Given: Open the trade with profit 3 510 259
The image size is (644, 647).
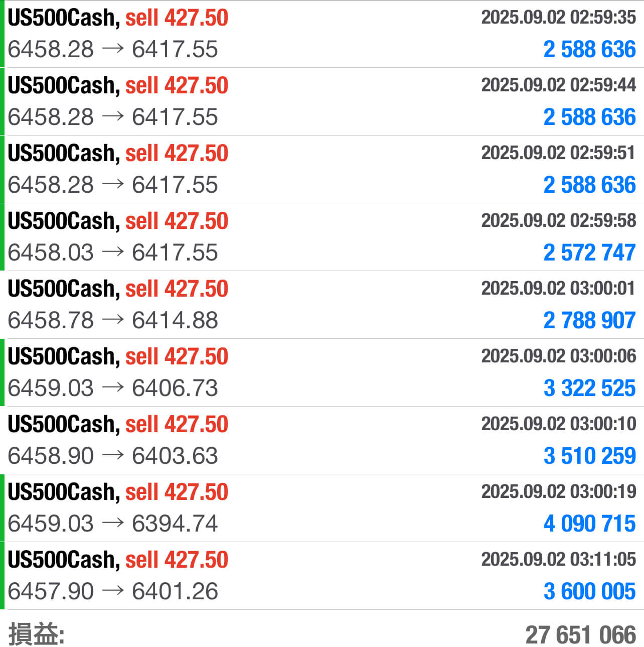Looking at the screenshot, I should point(322,440).
